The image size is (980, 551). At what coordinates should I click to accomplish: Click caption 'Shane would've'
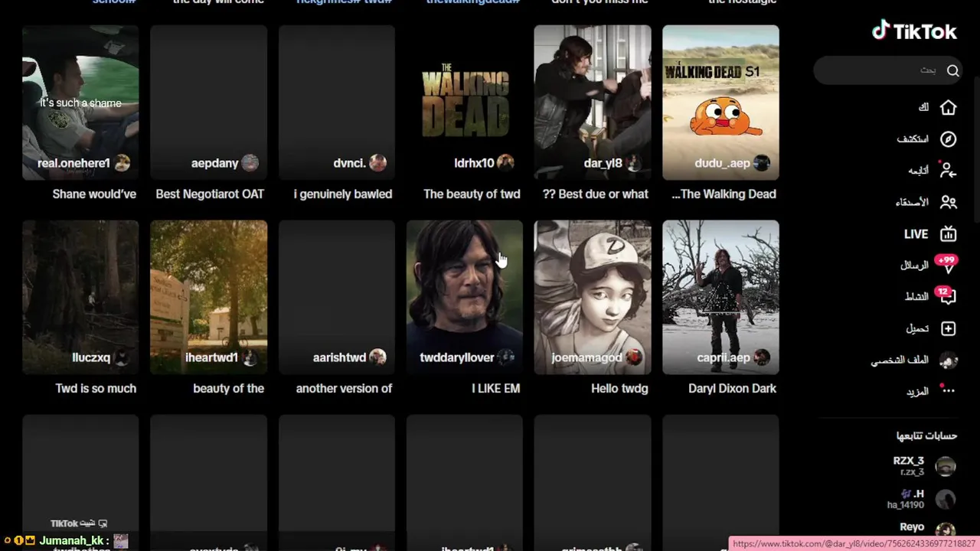[94, 194]
